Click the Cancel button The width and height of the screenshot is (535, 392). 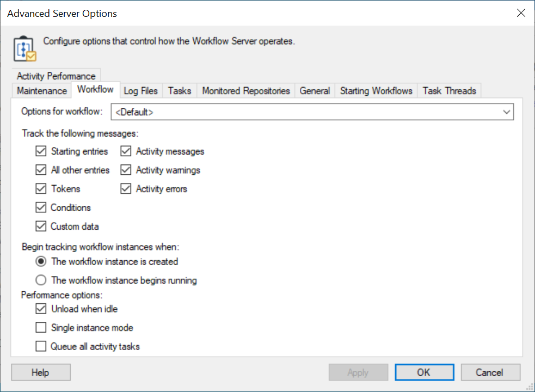click(x=490, y=372)
